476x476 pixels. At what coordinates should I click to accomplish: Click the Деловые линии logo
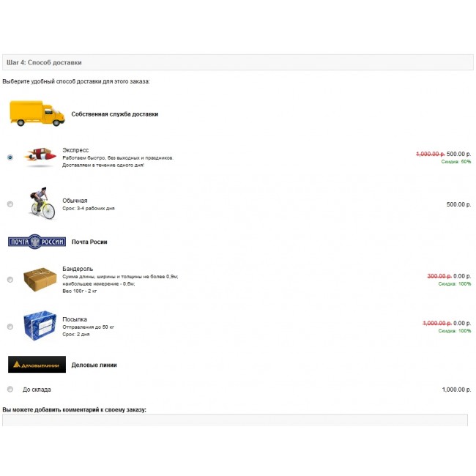pyautogui.click(x=37, y=365)
